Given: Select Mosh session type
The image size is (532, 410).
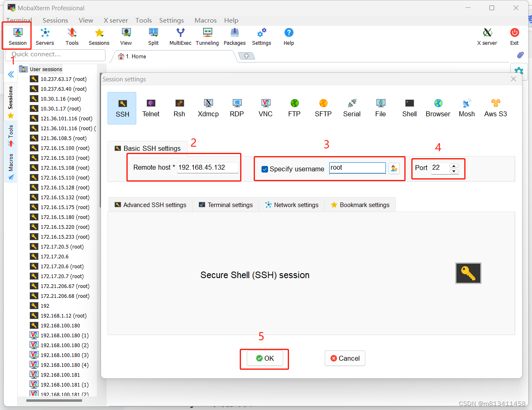Looking at the screenshot, I should coord(467,108).
